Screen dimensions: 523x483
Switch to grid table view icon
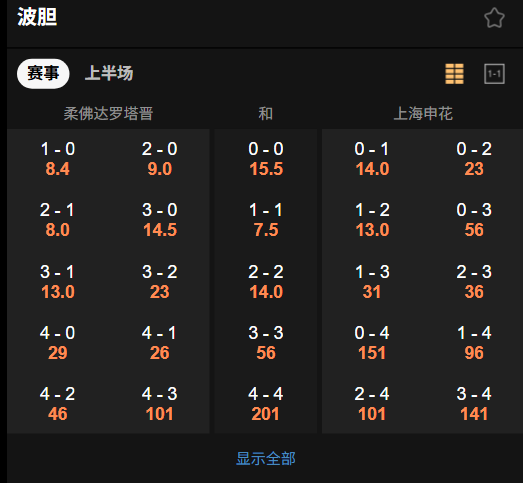454,74
